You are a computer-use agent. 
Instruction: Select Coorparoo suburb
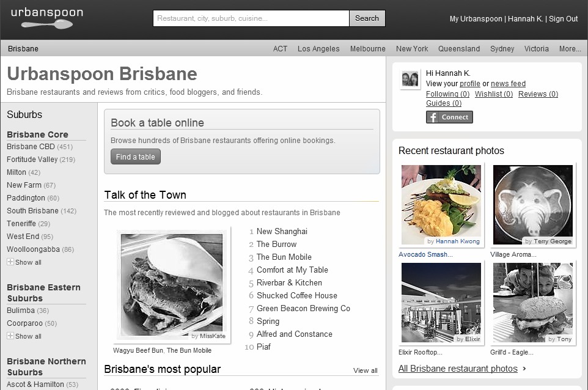24,323
